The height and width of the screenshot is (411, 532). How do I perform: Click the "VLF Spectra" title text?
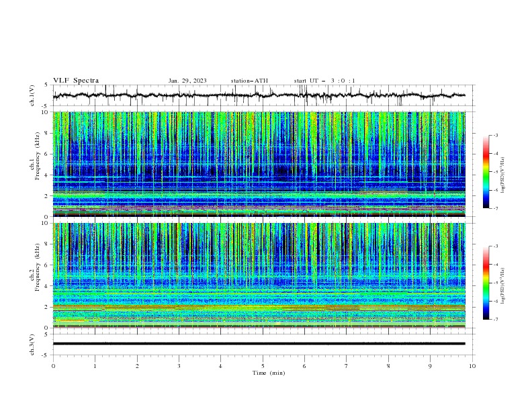coord(76,81)
